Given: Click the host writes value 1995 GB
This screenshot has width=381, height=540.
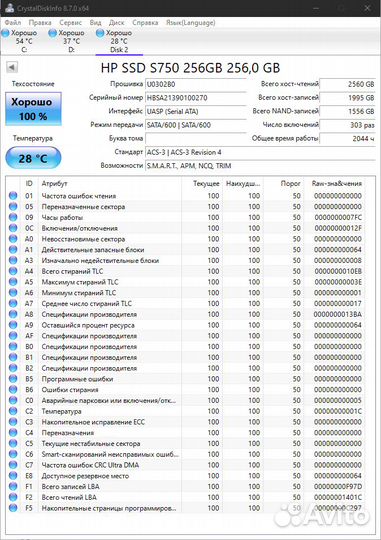Looking at the screenshot, I should pyautogui.click(x=347, y=98).
